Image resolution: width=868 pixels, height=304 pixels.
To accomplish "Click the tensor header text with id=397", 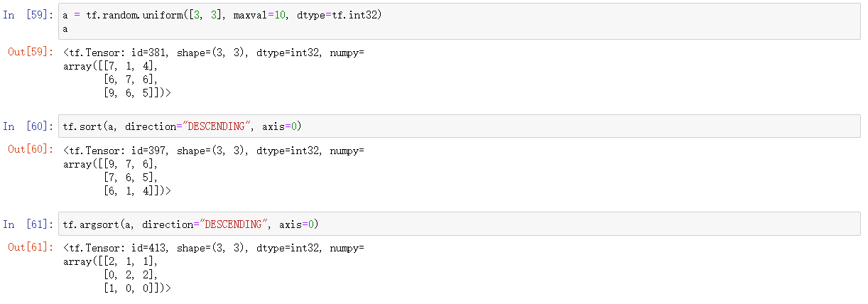I will point(213,151).
